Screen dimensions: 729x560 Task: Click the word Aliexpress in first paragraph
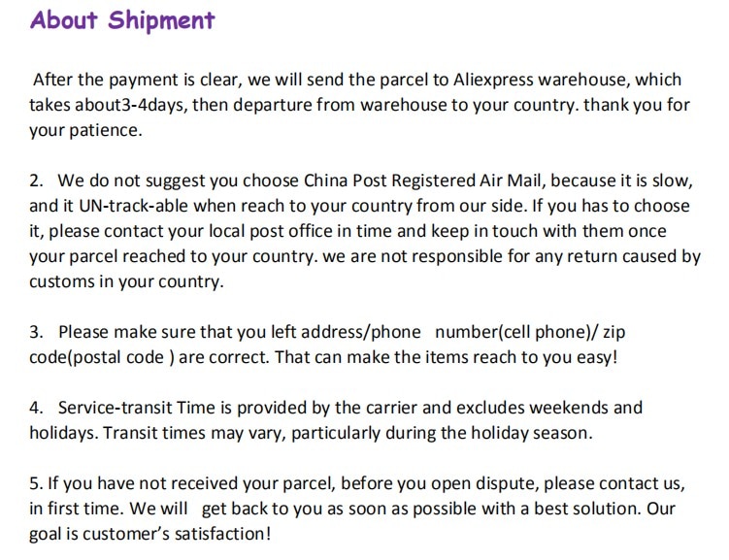click(x=493, y=80)
